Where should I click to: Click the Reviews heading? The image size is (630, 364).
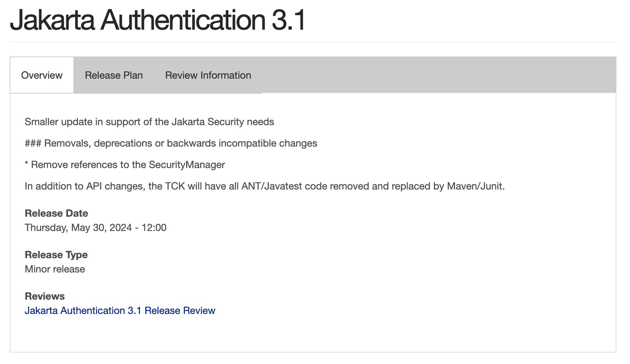tap(44, 296)
